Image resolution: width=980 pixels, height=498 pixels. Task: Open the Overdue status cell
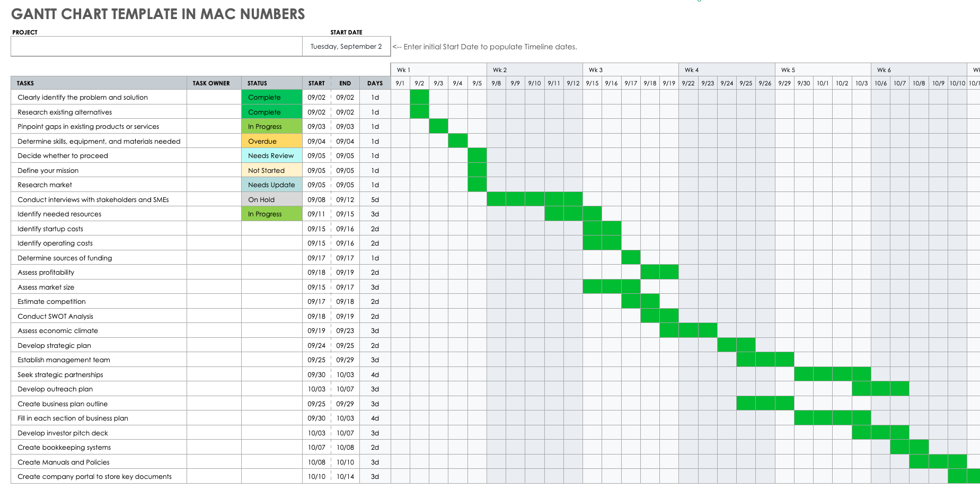pos(271,142)
